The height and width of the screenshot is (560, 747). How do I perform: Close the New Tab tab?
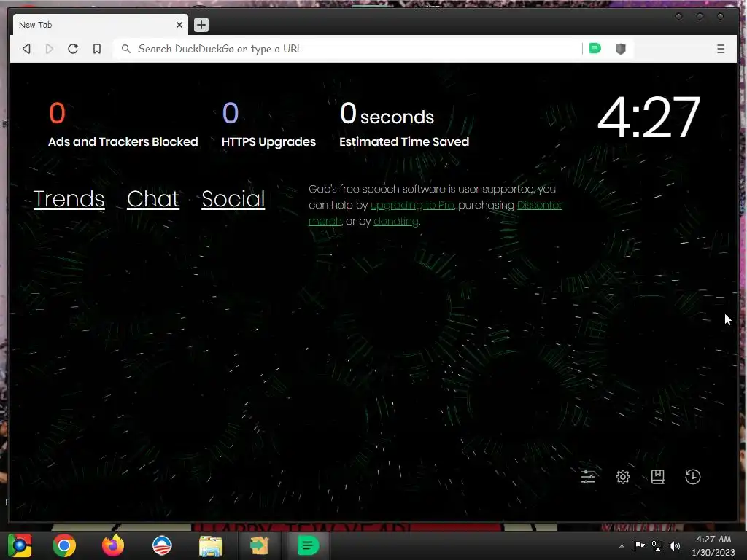coord(179,25)
